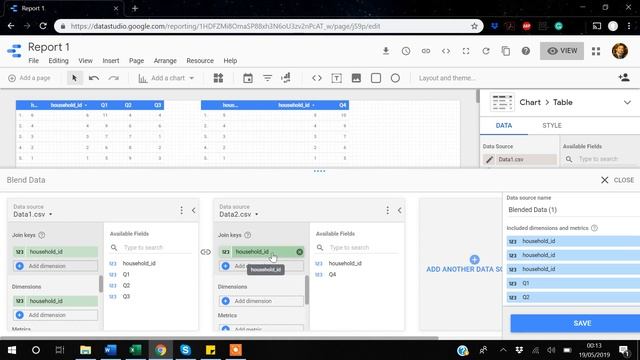The height and width of the screenshot is (360, 640).
Task: Select the selection mode arrow tool
Action: [x=74, y=78]
